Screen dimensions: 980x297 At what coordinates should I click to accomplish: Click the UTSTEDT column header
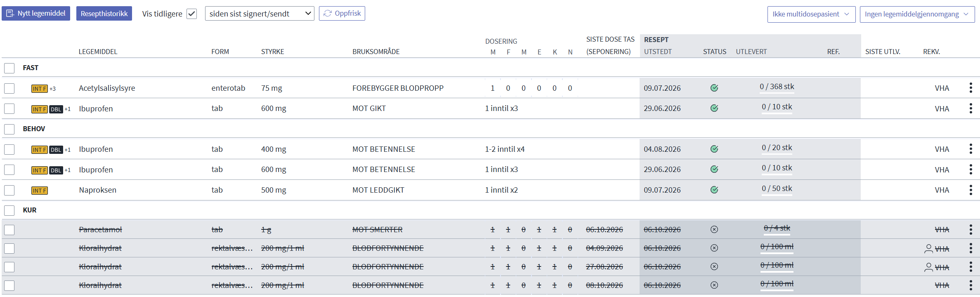(658, 52)
